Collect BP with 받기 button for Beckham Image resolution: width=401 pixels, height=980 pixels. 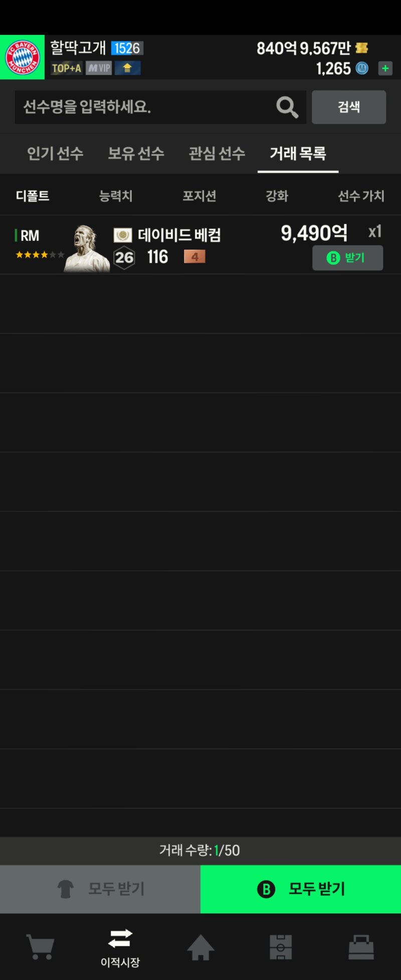[347, 258]
